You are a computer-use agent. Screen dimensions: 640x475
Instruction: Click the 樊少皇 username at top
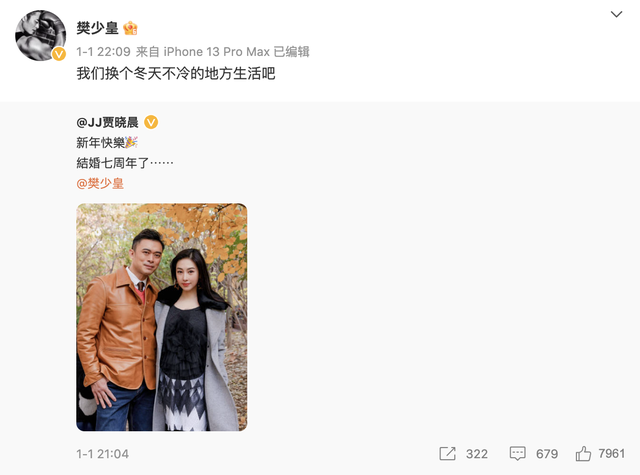(97, 28)
